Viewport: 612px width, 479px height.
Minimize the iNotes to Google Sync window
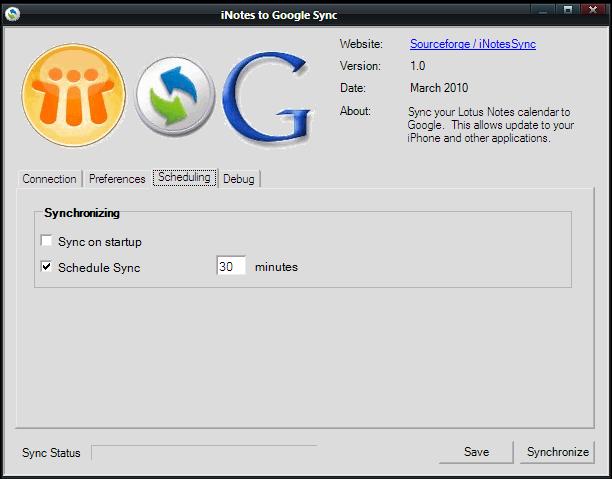tap(543, 11)
